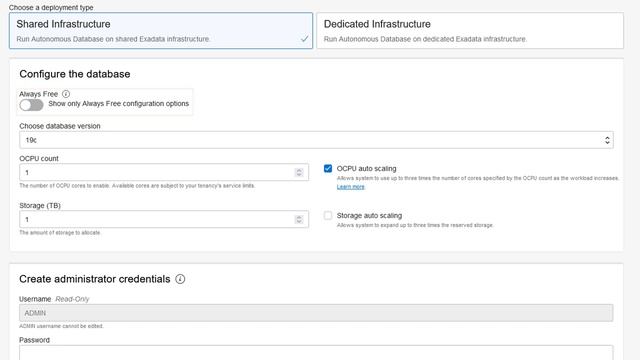Click the OCPU count input field
640x360 pixels.
pyautogui.click(x=164, y=172)
